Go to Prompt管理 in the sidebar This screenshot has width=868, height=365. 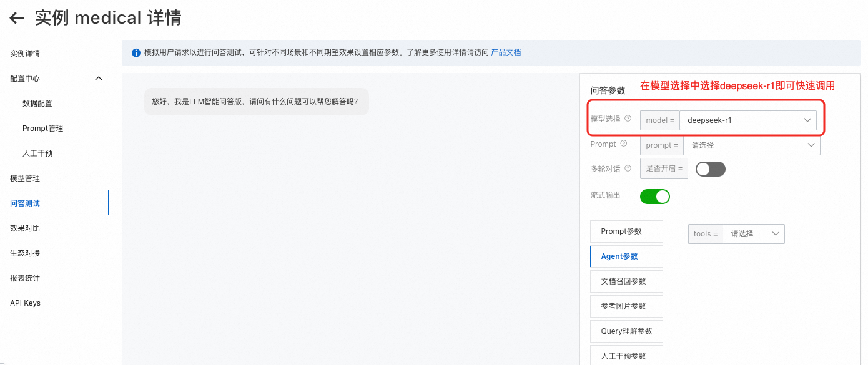42,129
